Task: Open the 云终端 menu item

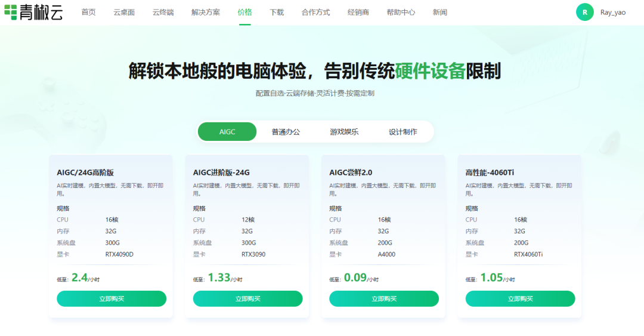Action: pyautogui.click(x=163, y=13)
